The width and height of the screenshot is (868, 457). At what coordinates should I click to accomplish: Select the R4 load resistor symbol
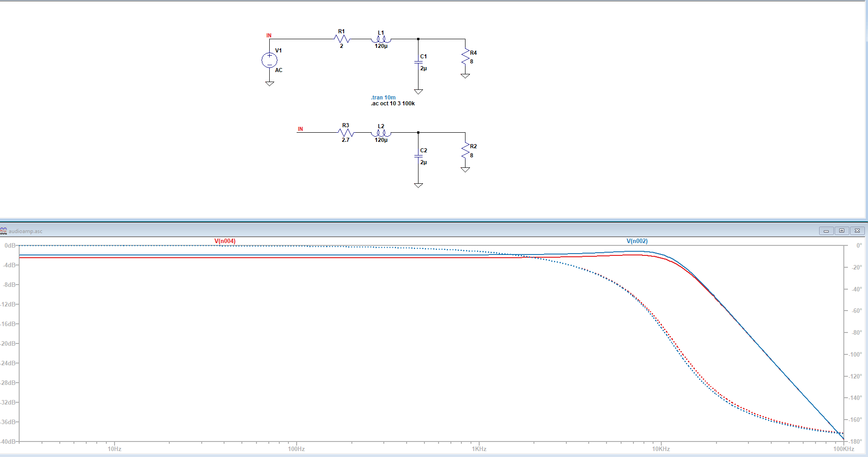pos(465,57)
